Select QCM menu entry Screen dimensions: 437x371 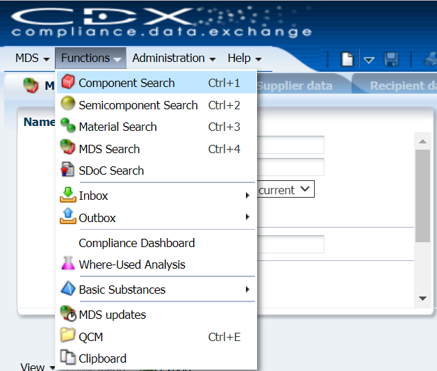pyautogui.click(x=157, y=337)
